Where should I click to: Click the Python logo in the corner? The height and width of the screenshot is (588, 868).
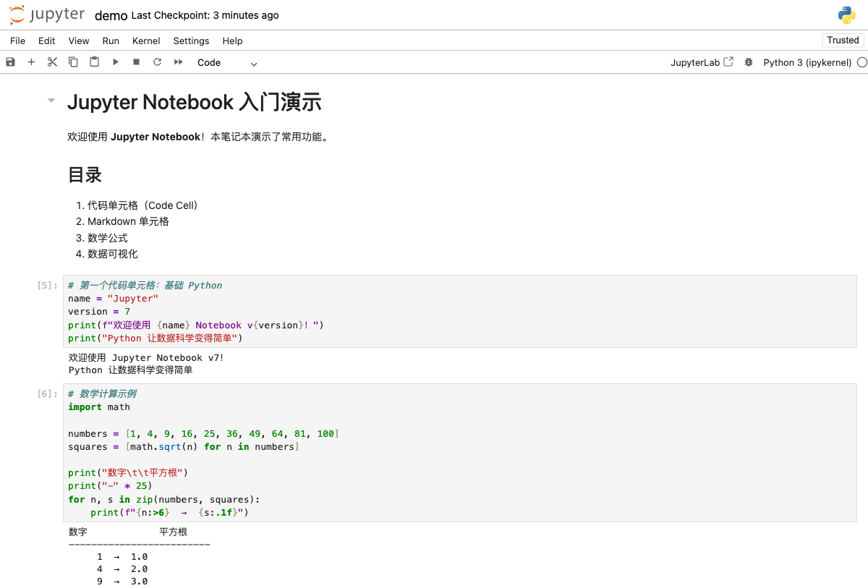point(846,14)
